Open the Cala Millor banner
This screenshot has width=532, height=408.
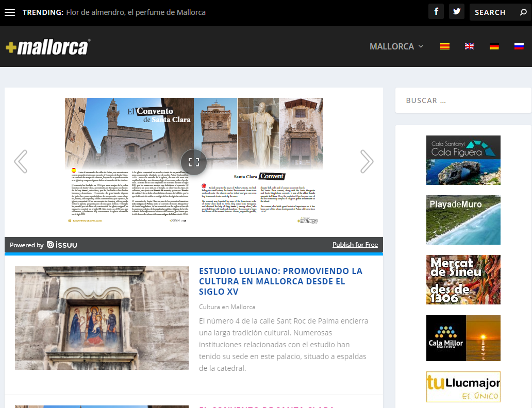click(x=463, y=338)
